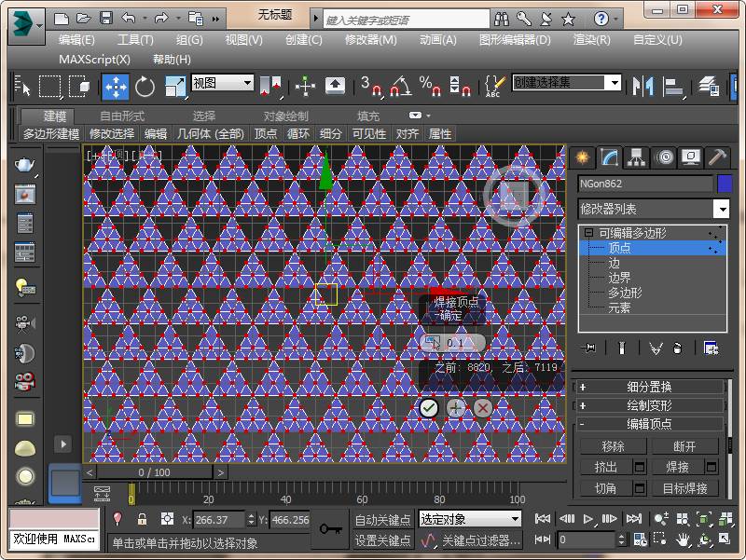The height and width of the screenshot is (560, 746).
Task: Toggle Show End Result icon
Action: coord(621,348)
